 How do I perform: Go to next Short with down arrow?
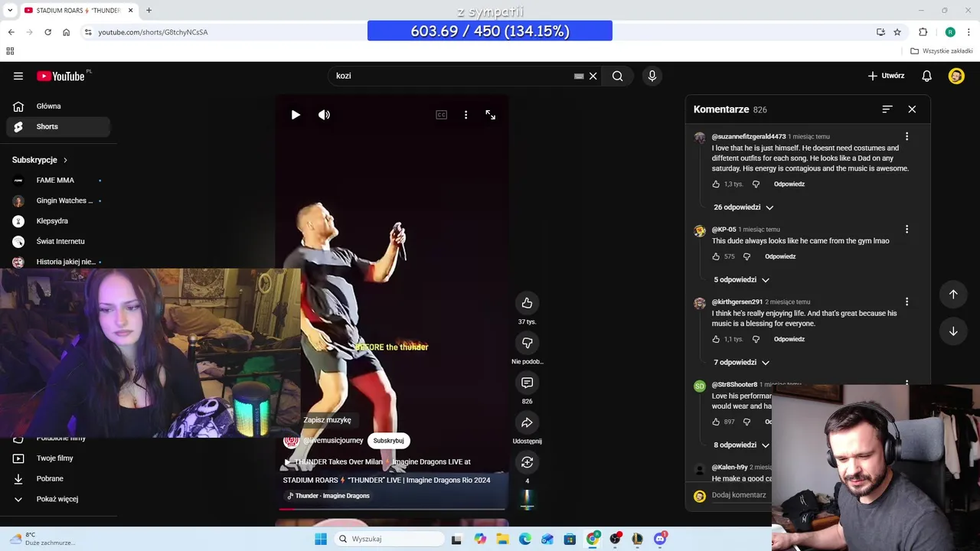pos(953,331)
